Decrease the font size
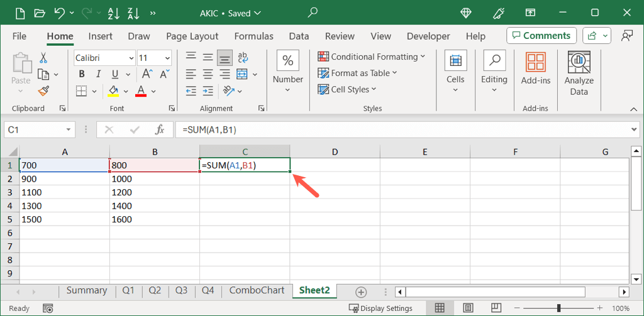This screenshot has width=644, height=316. pos(165,74)
